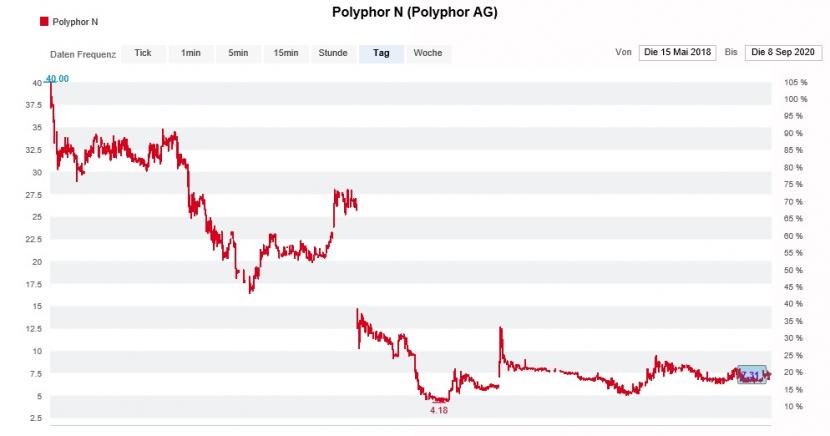Open the Bis end date field
Screen dimensions: 830x436
(x=783, y=52)
